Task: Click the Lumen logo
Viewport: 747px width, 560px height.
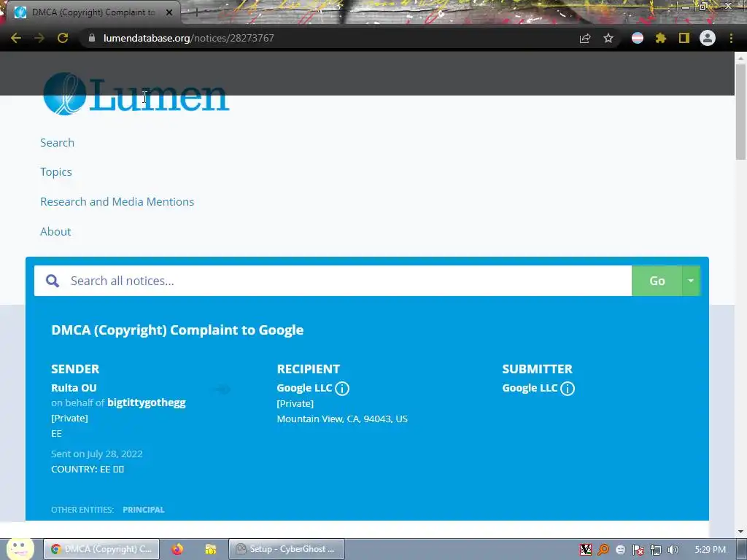Action: (x=136, y=94)
